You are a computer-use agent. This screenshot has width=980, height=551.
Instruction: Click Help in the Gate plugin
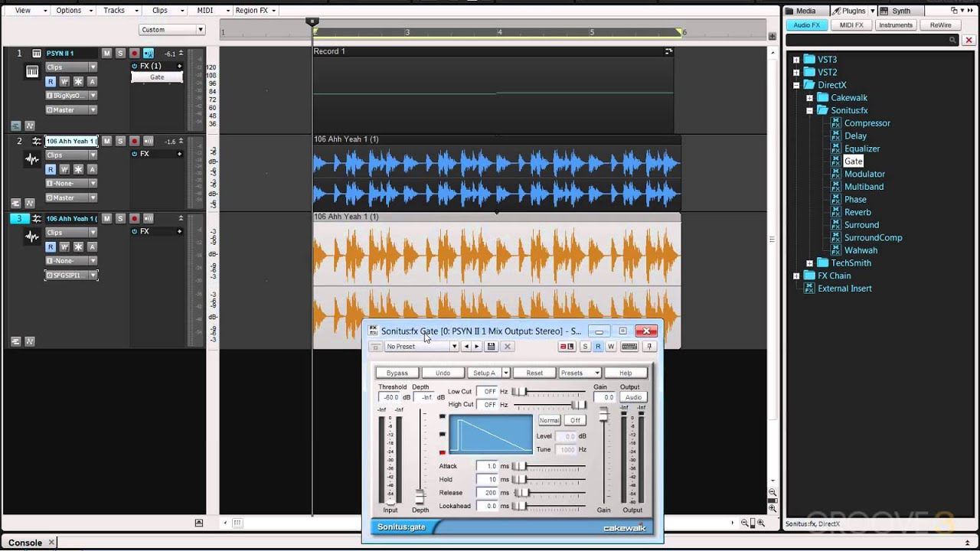[x=626, y=373]
